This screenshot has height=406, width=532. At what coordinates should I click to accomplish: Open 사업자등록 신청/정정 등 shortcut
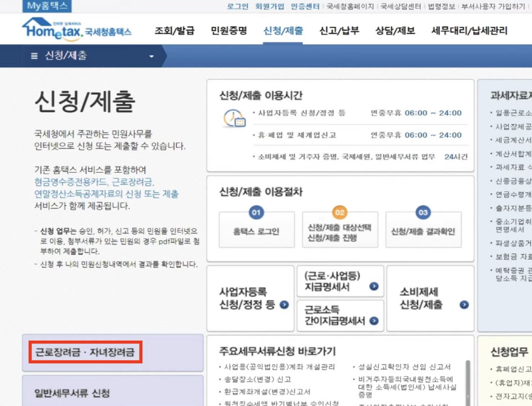[250, 298]
